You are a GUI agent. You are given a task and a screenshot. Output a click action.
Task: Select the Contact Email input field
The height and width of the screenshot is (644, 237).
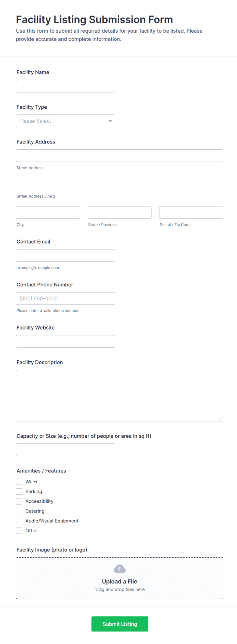pos(65,255)
